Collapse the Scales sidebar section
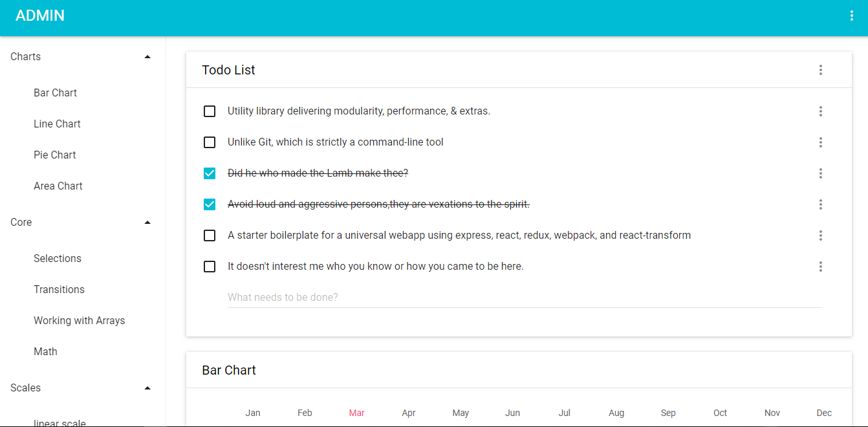 click(147, 388)
